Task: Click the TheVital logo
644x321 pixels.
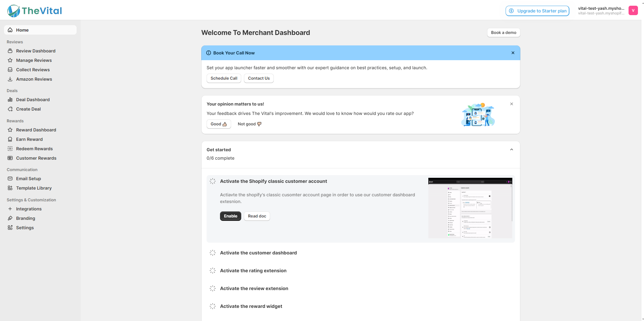Action: [x=35, y=11]
